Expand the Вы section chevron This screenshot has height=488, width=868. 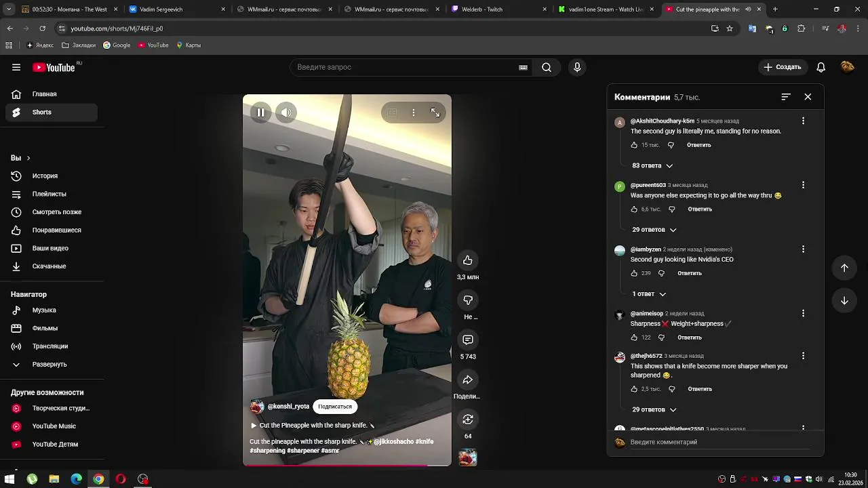[28, 158]
